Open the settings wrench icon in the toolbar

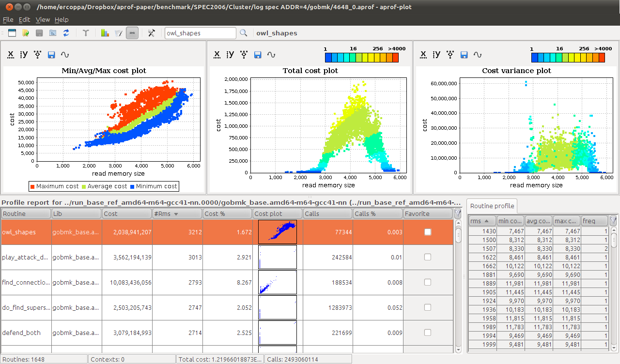151,32
